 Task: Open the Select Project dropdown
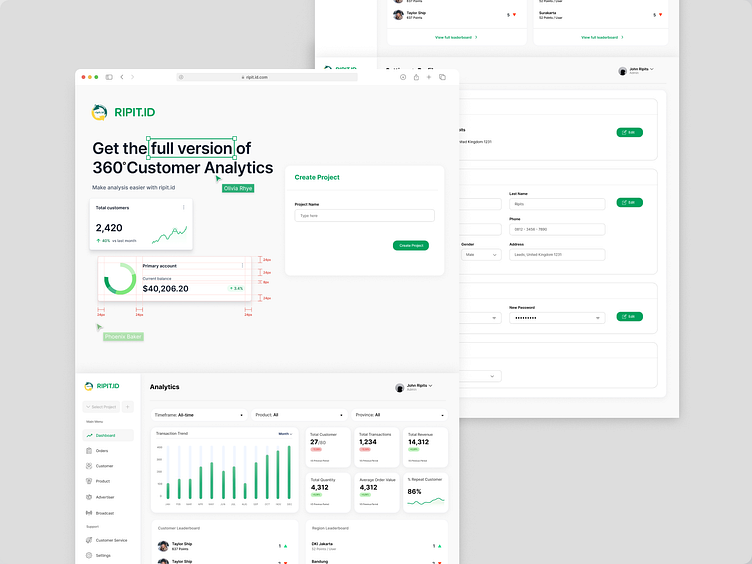pos(101,407)
